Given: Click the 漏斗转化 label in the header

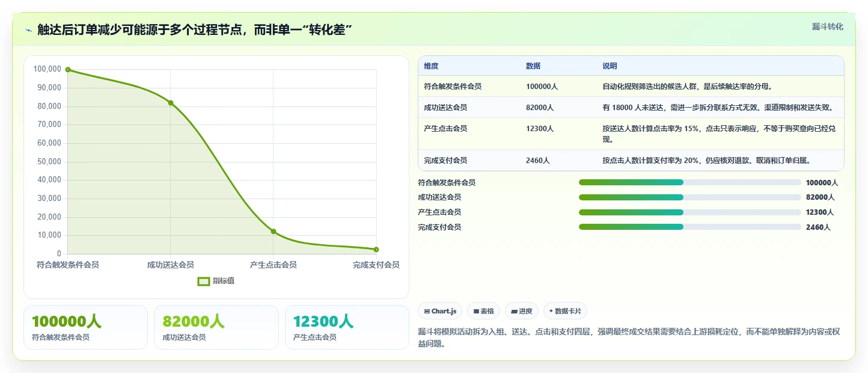Looking at the screenshot, I should click(x=827, y=26).
